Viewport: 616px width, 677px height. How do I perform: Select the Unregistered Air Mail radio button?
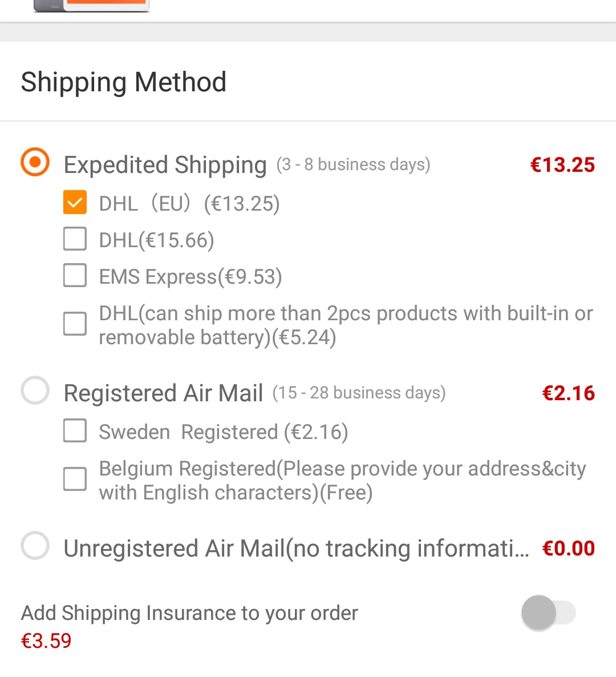pos(35,546)
